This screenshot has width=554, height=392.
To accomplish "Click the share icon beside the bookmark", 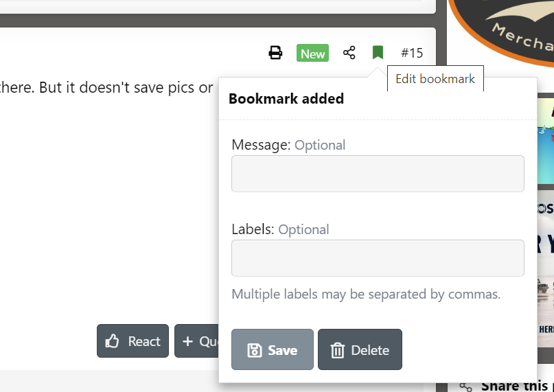I will (349, 53).
